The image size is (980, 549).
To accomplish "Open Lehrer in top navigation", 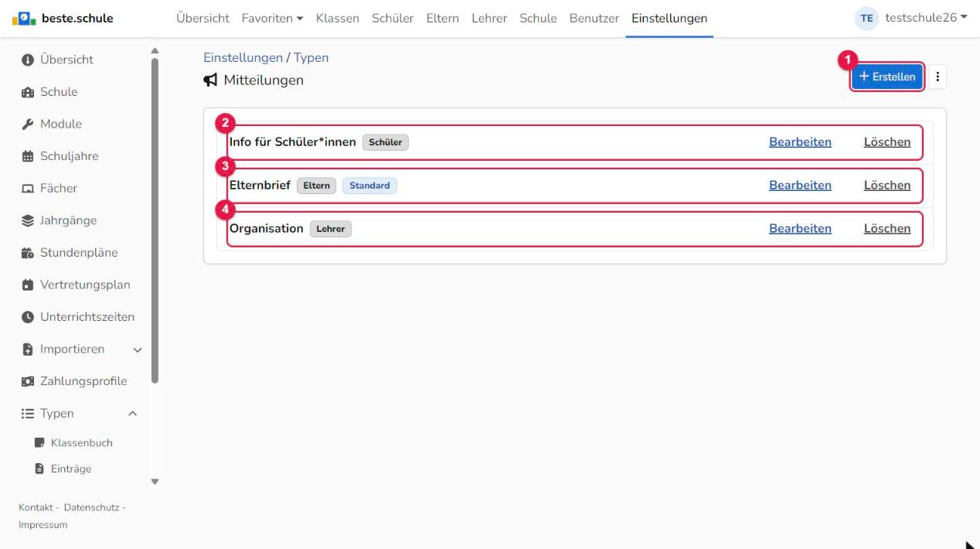I will [x=489, y=19].
